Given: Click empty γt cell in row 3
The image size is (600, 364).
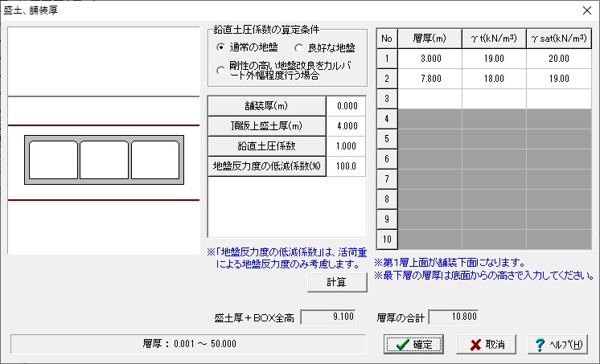Looking at the screenshot, I should 494,99.
